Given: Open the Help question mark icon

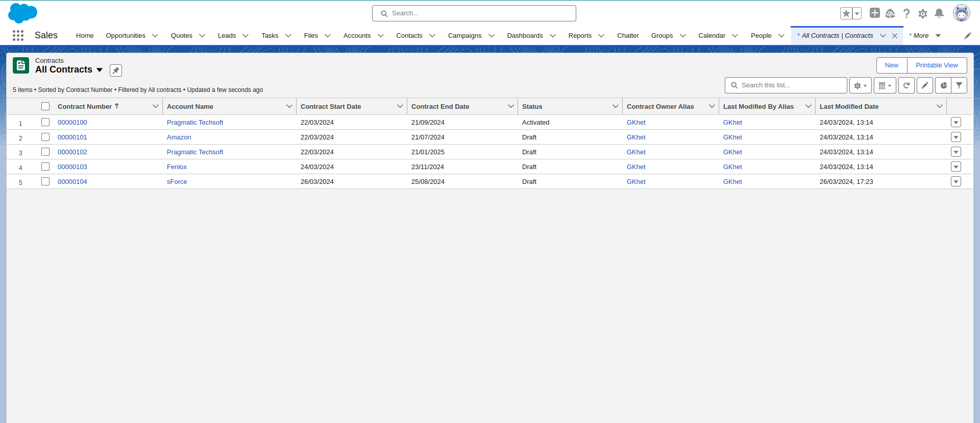Looking at the screenshot, I should point(906,13).
